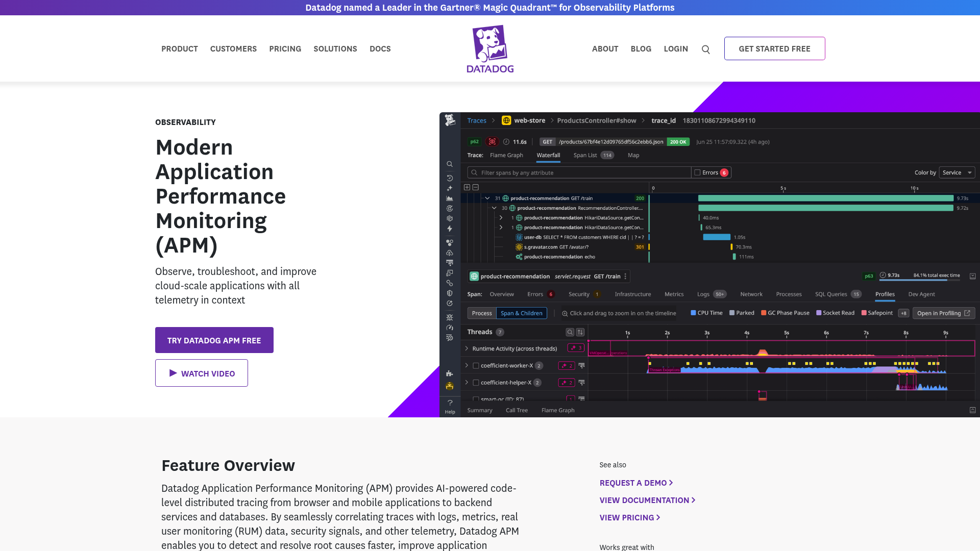Open the REQUEST A DEMO link
980x551 pixels.
636,483
